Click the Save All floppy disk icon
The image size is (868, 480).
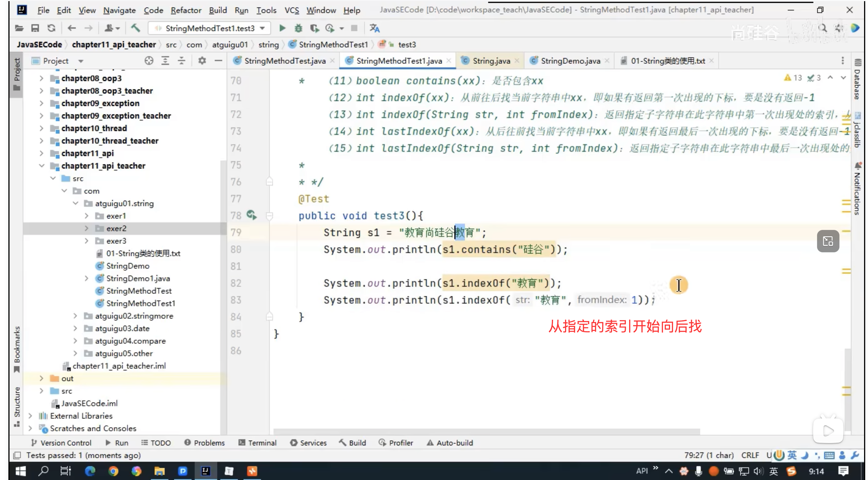pyautogui.click(x=35, y=28)
